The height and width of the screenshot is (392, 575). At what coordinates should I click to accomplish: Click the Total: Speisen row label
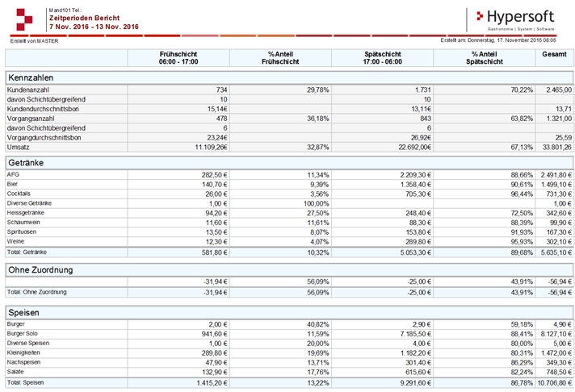(x=25, y=382)
